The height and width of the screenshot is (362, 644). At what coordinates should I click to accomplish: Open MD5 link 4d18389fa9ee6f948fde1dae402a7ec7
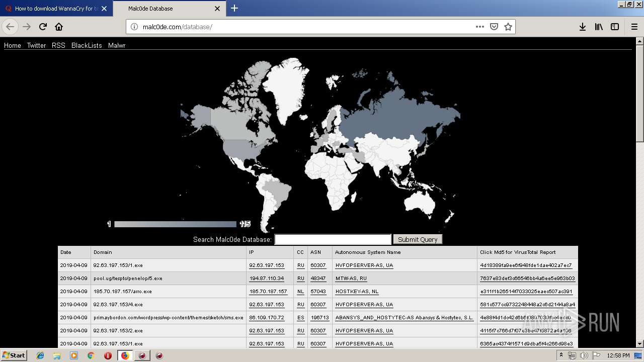tap(526, 265)
